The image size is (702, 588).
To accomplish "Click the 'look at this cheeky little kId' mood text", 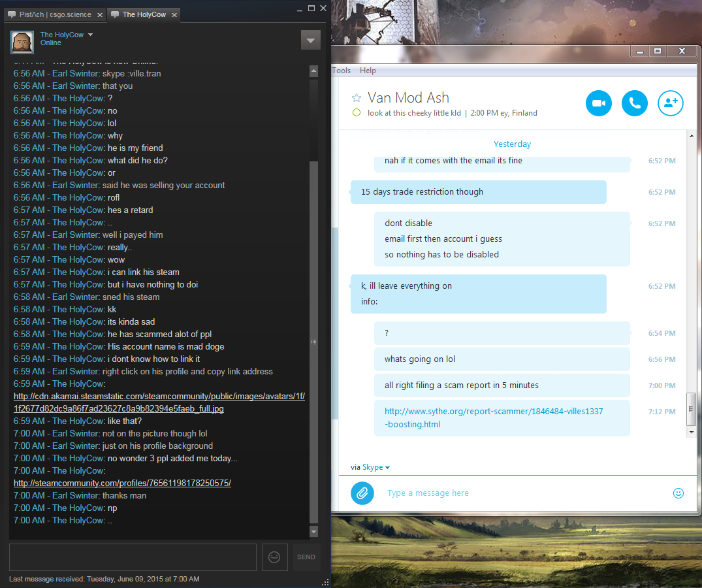I will (414, 113).
